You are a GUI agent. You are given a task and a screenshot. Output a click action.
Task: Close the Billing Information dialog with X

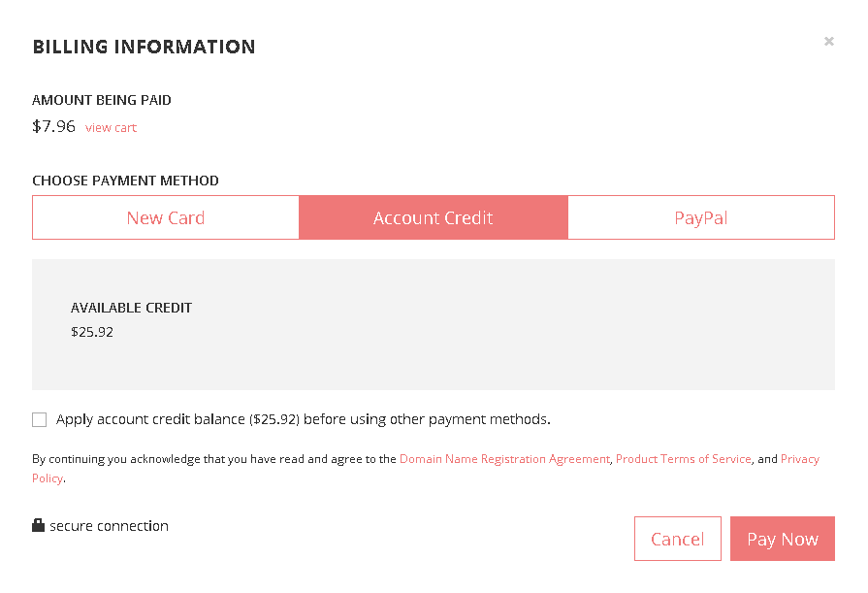828,42
